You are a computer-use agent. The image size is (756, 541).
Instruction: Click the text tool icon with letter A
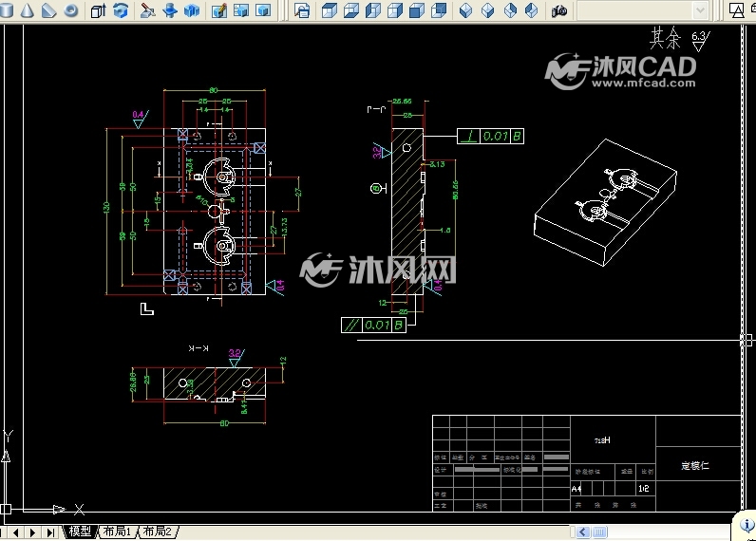coord(738,10)
